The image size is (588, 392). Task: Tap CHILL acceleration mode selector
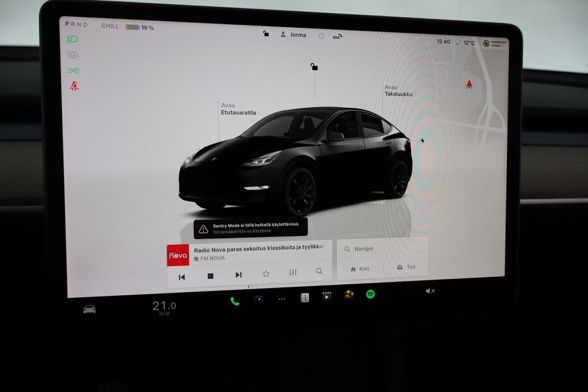(x=108, y=25)
